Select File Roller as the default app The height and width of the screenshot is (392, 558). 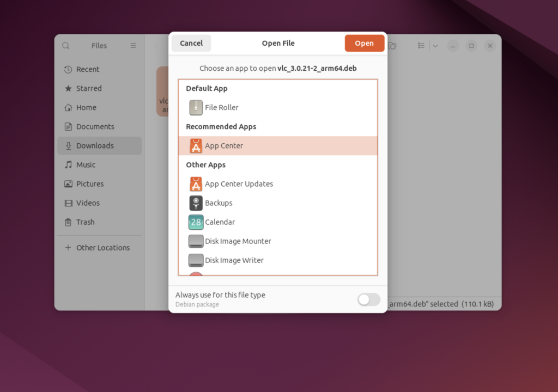click(x=278, y=107)
